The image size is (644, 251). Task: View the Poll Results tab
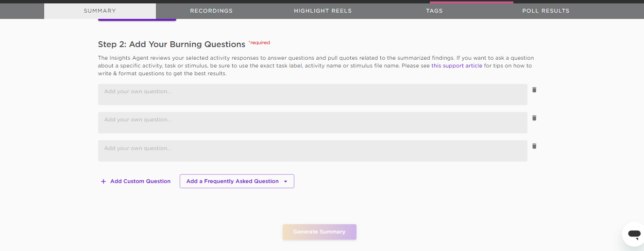click(x=546, y=11)
